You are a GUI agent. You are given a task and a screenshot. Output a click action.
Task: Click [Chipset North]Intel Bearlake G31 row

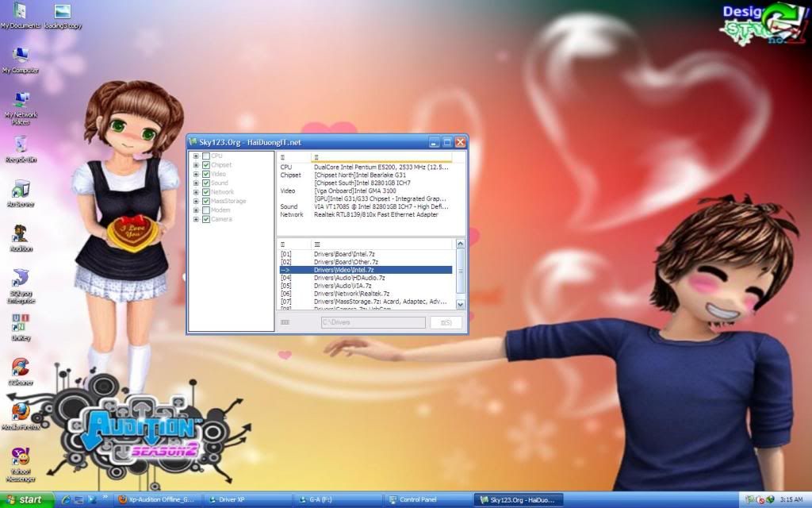(x=366, y=175)
